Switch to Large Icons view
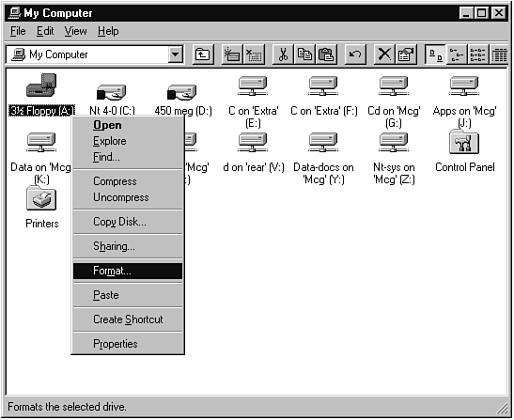514x420 pixels. (x=435, y=54)
